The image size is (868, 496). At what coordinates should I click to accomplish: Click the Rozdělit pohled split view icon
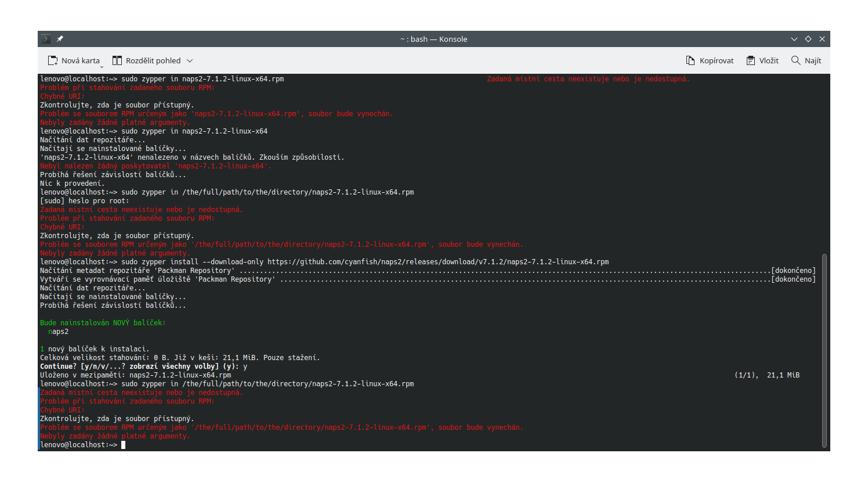(117, 60)
